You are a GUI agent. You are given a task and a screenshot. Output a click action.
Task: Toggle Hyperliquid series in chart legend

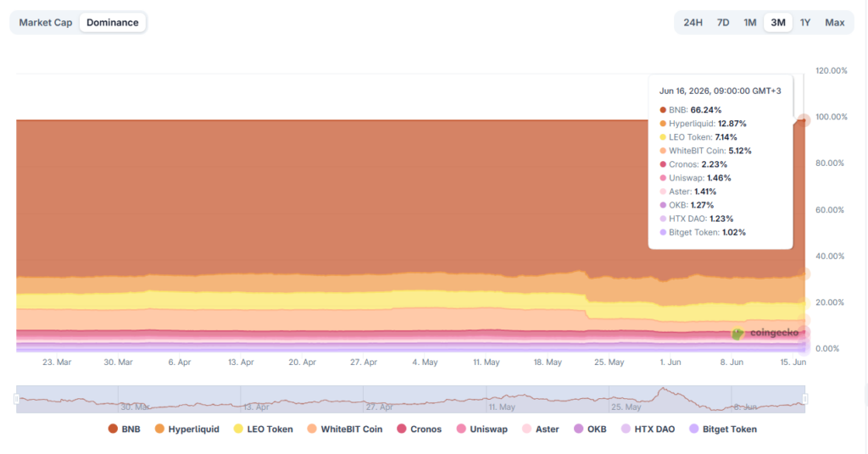pyautogui.click(x=187, y=429)
